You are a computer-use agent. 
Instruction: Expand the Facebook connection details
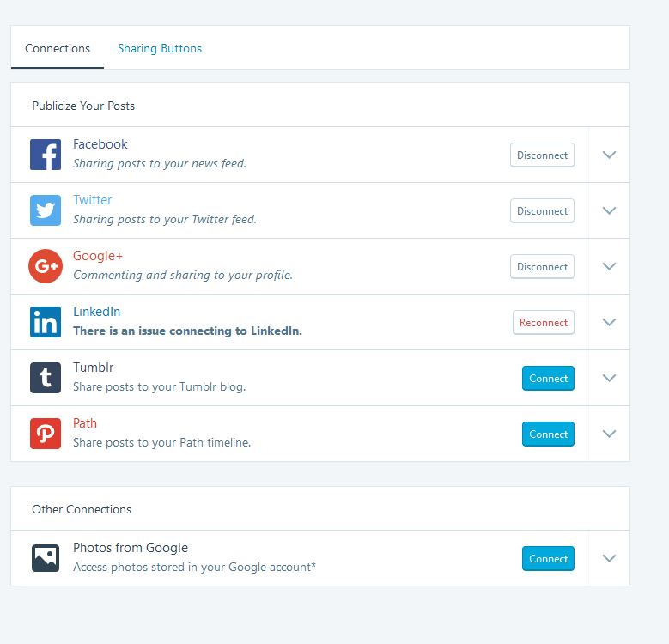point(609,155)
